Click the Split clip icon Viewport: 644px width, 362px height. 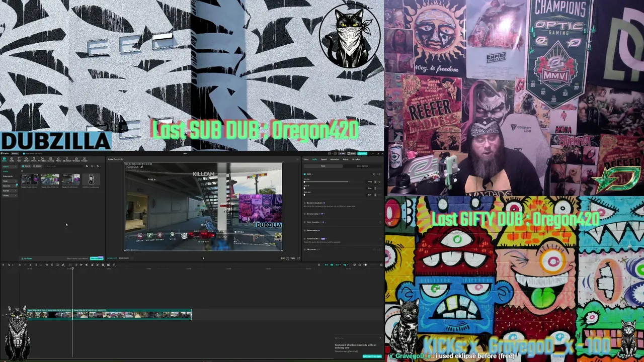click(31, 265)
